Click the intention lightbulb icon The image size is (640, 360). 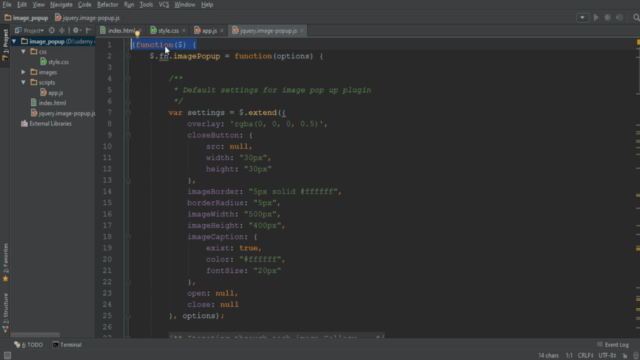(x=138, y=34)
